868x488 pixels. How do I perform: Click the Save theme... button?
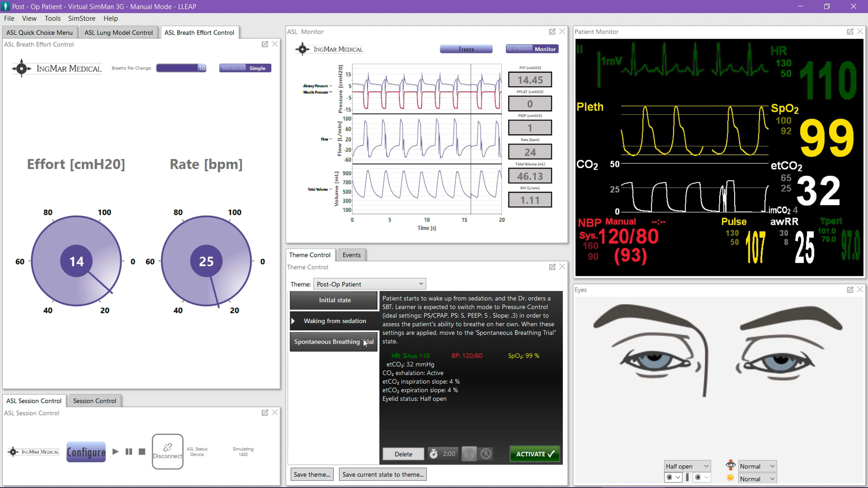(312, 474)
